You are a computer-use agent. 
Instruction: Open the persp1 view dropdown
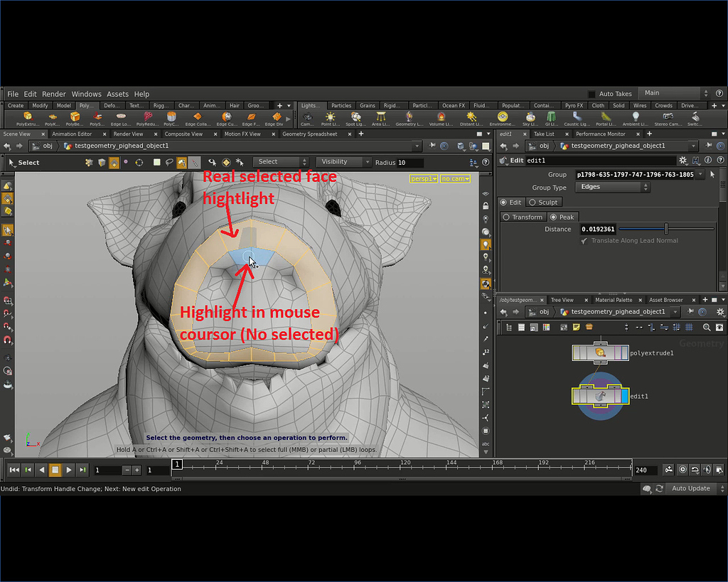(423, 179)
